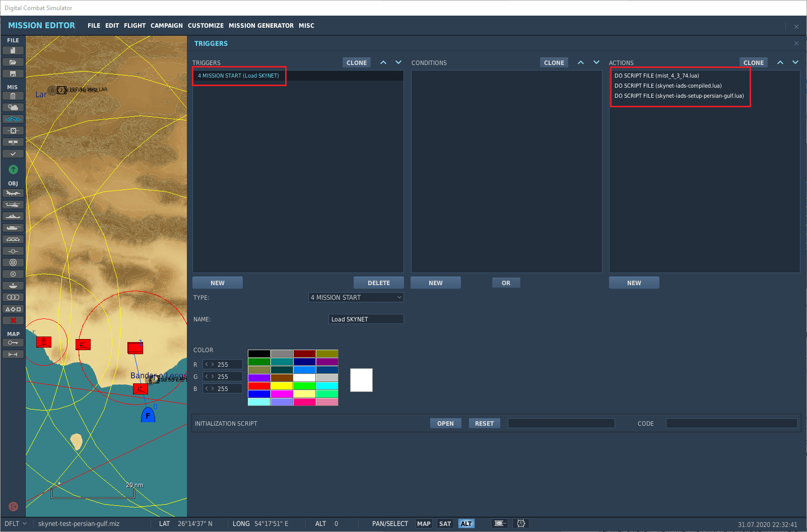Open the DFLT unit system dropdown
This screenshot has width=807, height=532.
(x=16, y=524)
